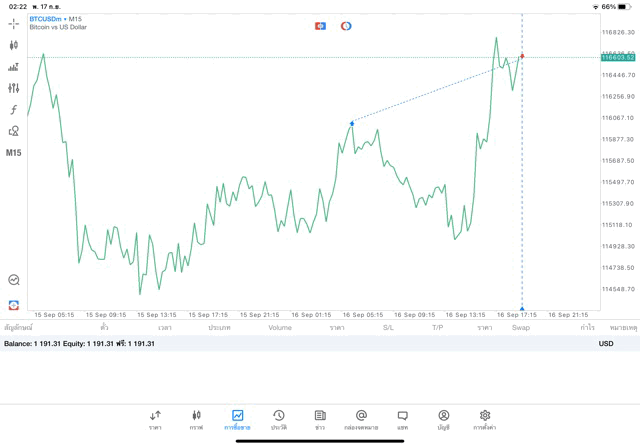Viewport: 640px width, 447px height.
Task: Open the History tab clock icon
Action: pyautogui.click(x=279, y=419)
